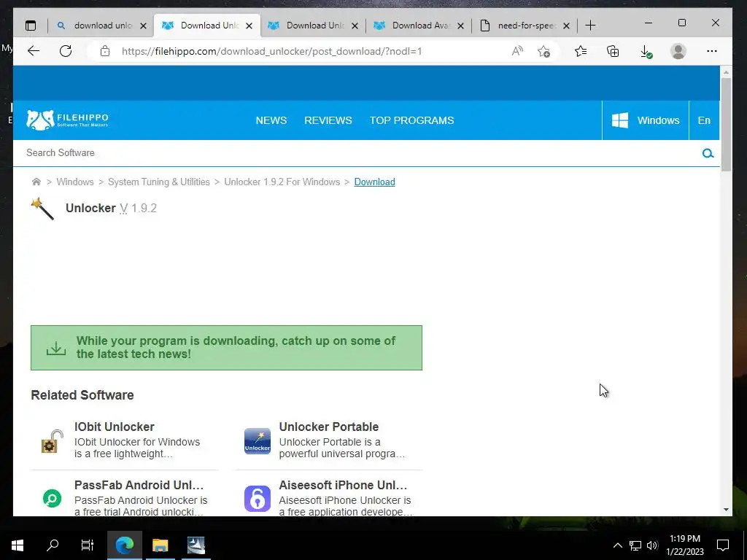Close the active 'Download Unlc' tab

[249, 26]
